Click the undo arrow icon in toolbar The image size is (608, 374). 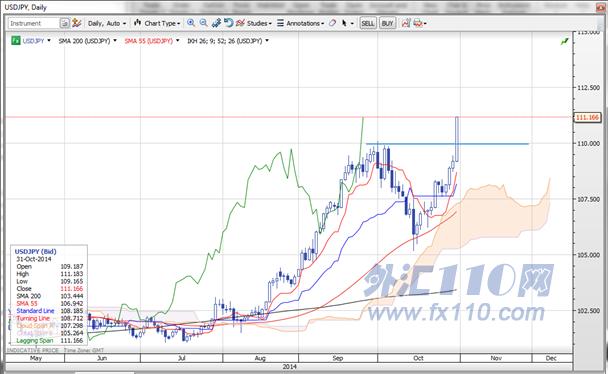click(228, 23)
